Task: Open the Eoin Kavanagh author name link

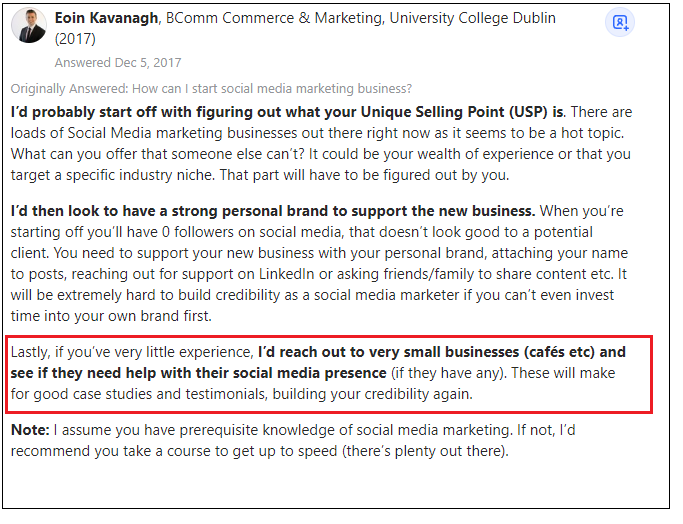Action: 108,18
